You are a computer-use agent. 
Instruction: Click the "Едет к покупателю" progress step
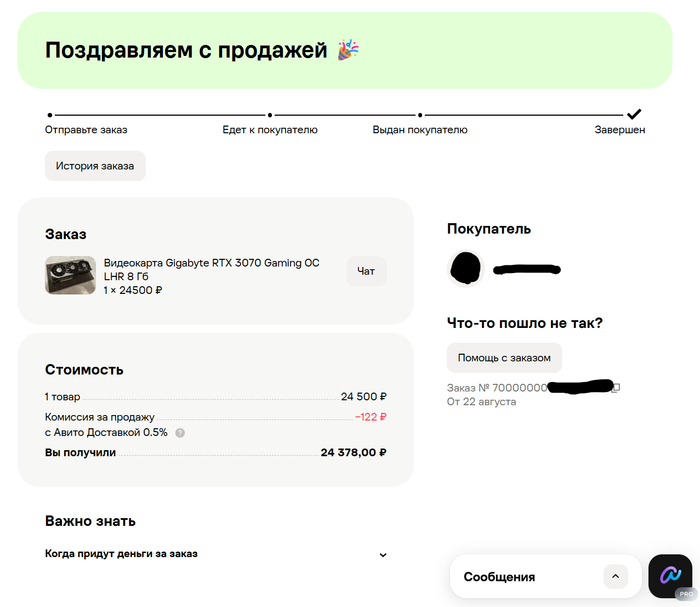pyautogui.click(x=270, y=130)
